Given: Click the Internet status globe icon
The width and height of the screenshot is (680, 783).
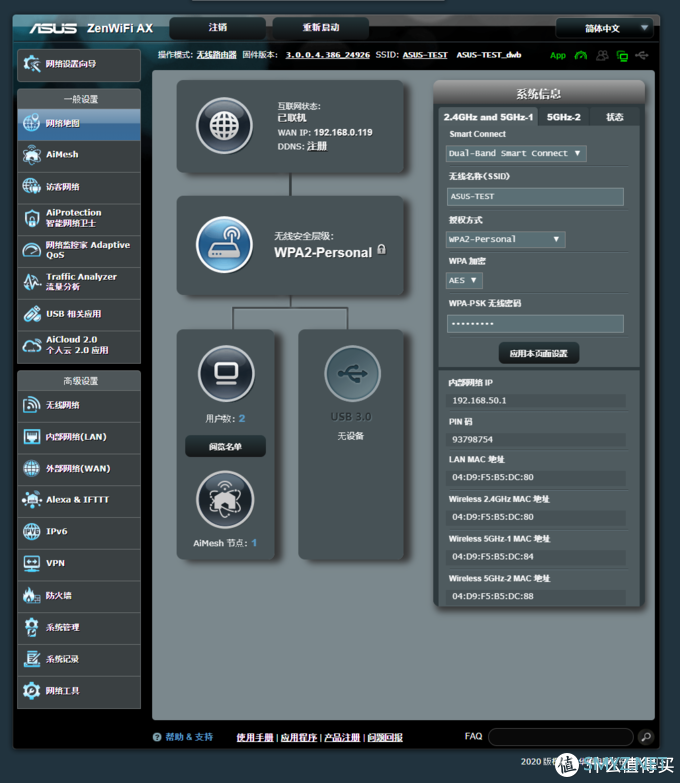Looking at the screenshot, I should click(x=224, y=125).
